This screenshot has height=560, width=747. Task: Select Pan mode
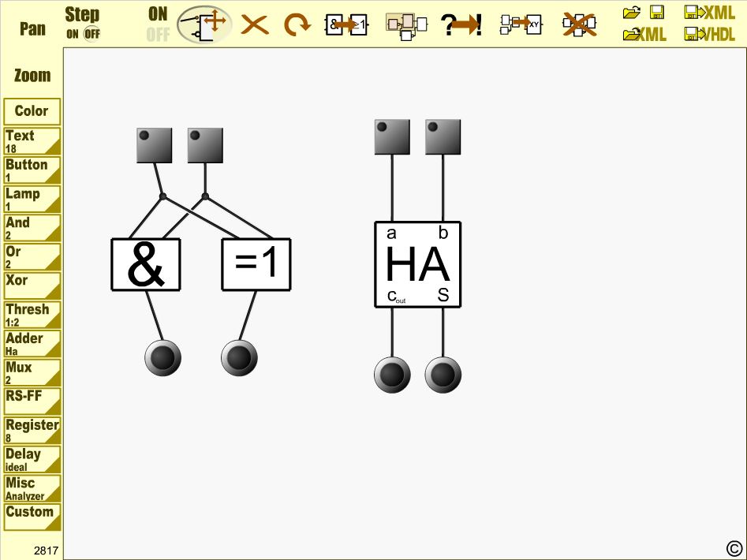pyautogui.click(x=32, y=29)
